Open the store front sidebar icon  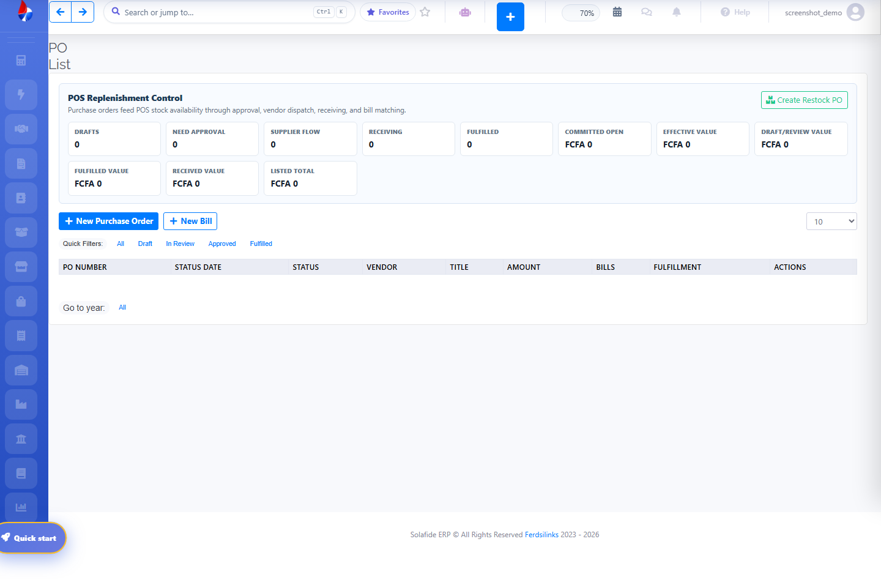[x=21, y=267]
